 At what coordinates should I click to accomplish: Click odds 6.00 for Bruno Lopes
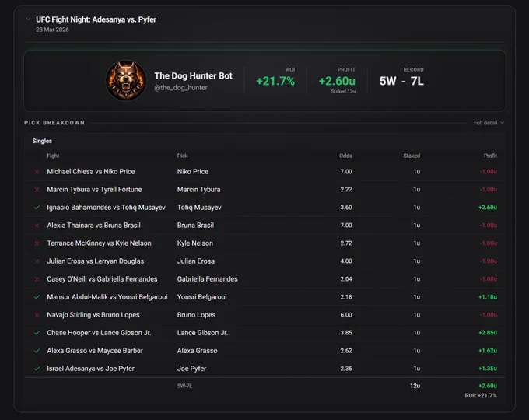pos(346,315)
